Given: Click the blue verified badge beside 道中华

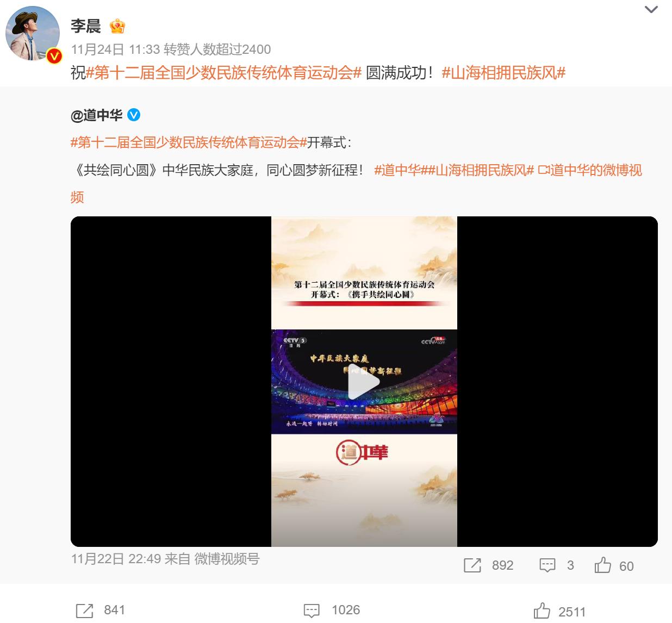Looking at the screenshot, I should (x=134, y=115).
